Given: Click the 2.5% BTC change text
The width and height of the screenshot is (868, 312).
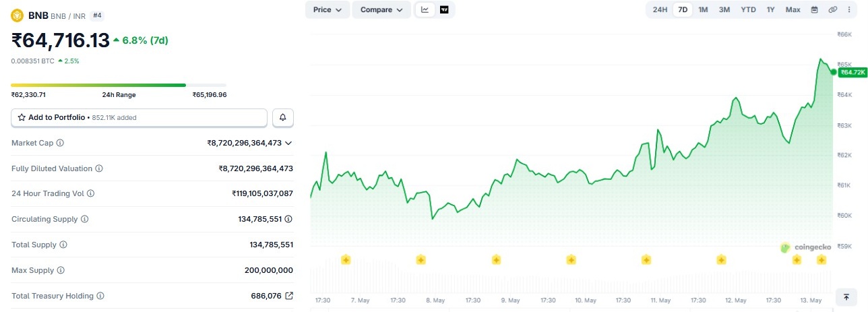Looking at the screenshot, I should (71, 61).
